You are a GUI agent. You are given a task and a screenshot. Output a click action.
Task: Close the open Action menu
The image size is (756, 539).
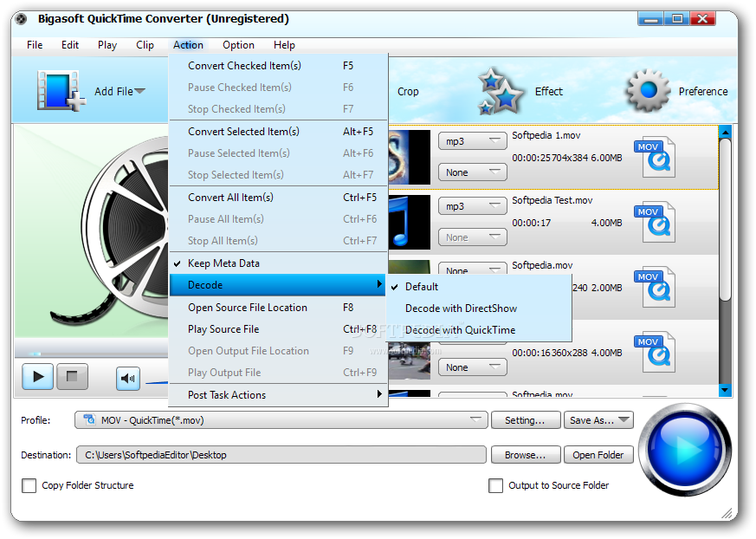(188, 45)
